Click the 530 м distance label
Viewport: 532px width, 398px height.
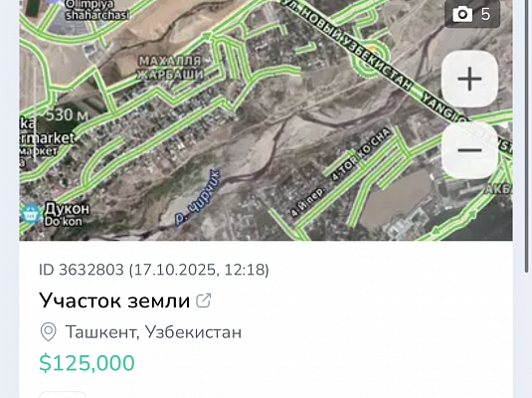[67, 115]
